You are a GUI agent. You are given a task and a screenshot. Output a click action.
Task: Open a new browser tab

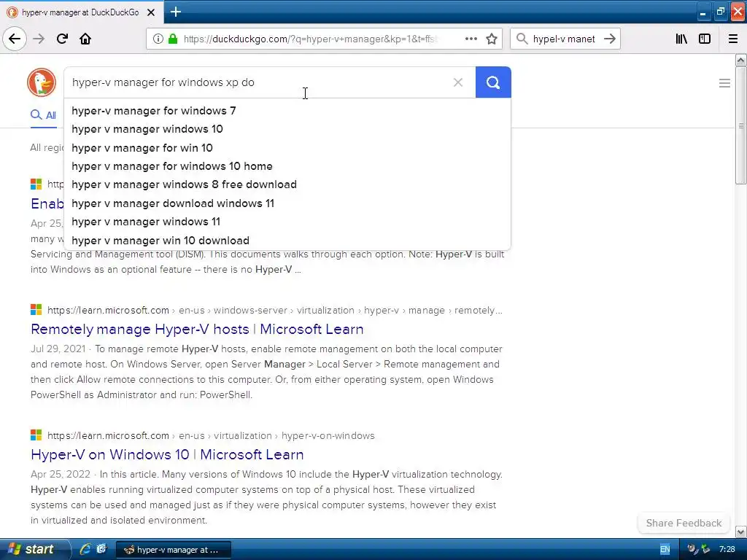(175, 12)
